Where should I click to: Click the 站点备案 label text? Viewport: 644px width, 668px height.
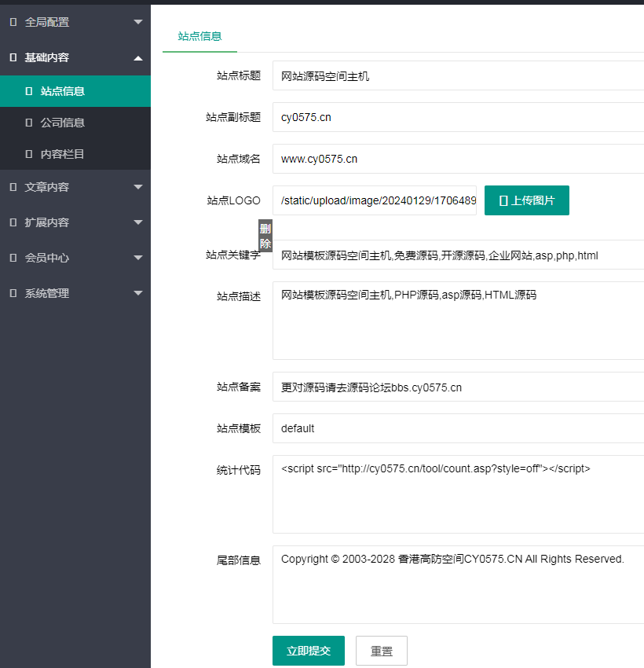pyautogui.click(x=239, y=387)
